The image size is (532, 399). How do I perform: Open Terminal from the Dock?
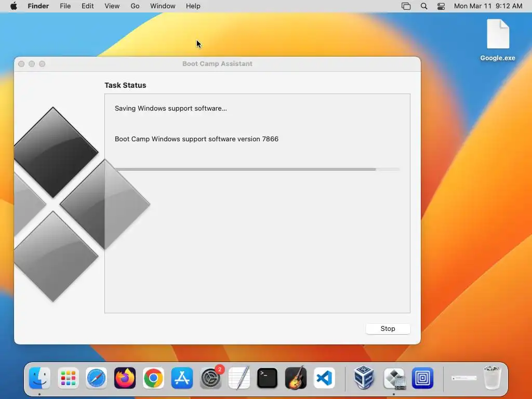point(268,378)
